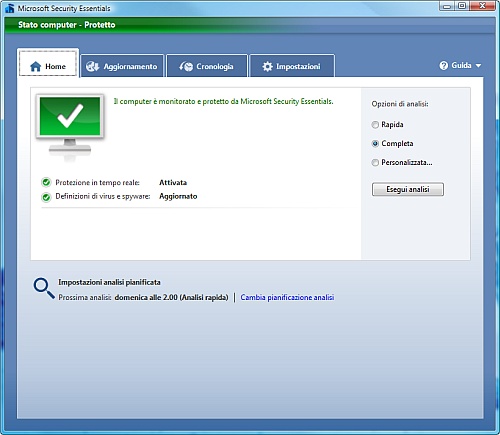This screenshot has height=435, width=500.
Task: Open the Impostazioni tab
Action: [x=292, y=66]
